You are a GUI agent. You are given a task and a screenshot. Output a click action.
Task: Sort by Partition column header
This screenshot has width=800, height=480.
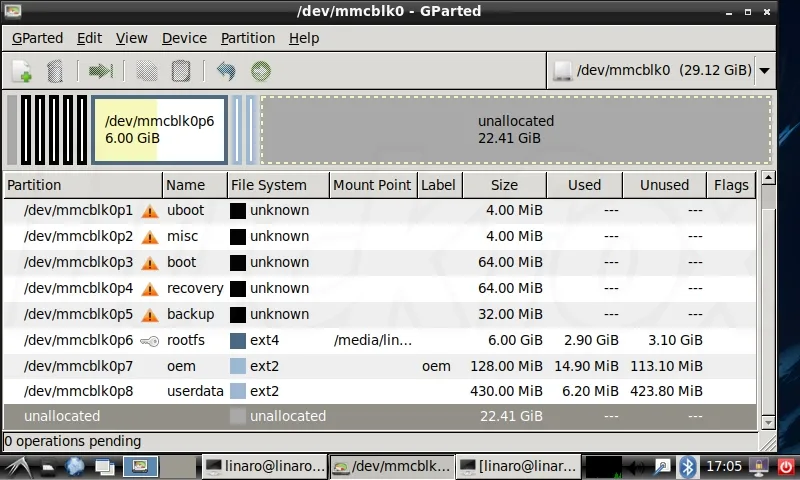(83, 185)
